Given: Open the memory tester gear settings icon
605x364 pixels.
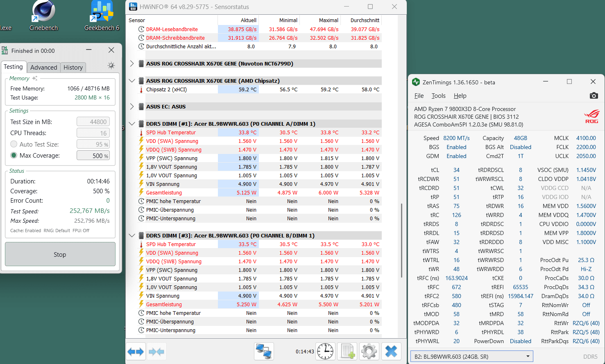Looking at the screenshot, I should click(111, 66).
